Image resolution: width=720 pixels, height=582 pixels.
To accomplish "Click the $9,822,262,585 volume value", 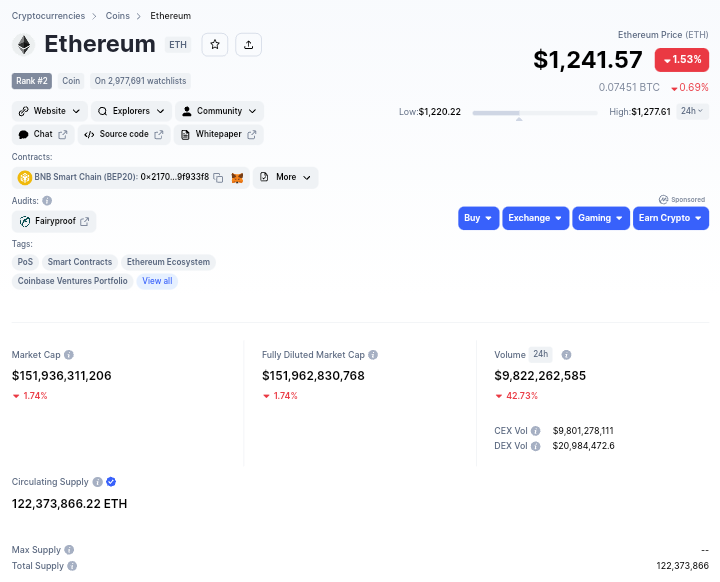I will 540,376.
